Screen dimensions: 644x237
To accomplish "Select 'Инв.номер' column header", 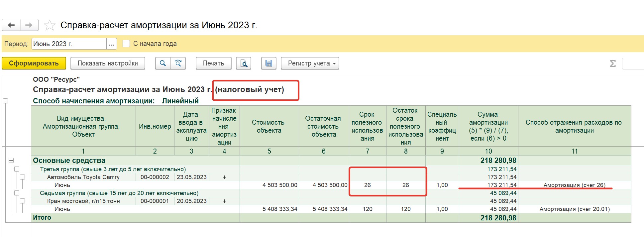I will (155, 126).
